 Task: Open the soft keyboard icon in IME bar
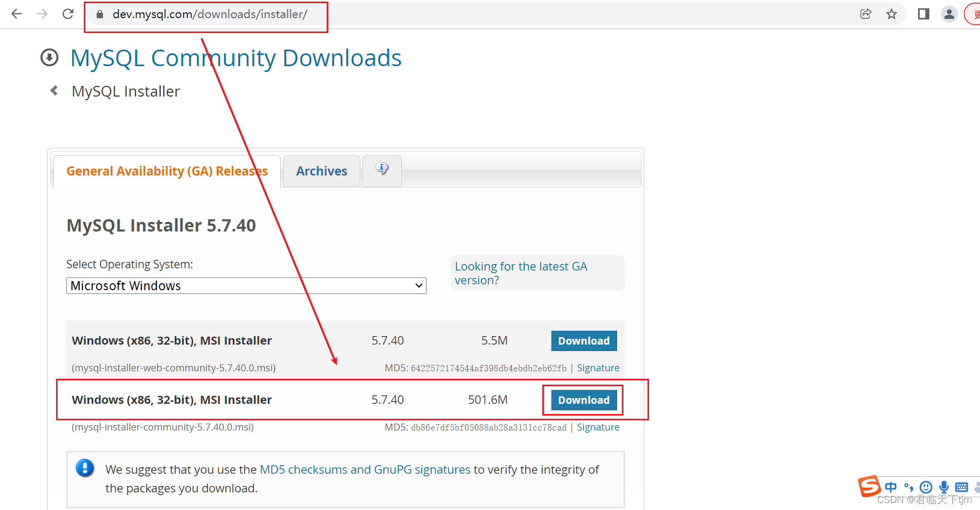(x=961, y=487)
